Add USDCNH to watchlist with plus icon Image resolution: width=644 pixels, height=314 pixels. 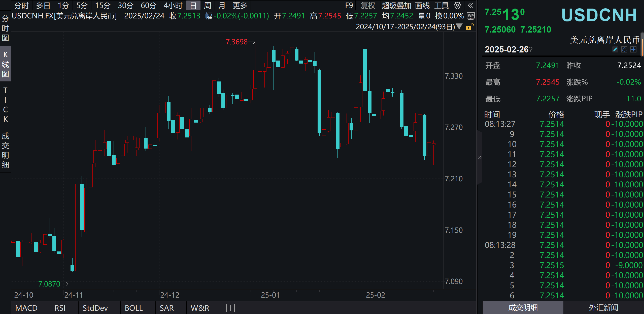click(x=633, y=50)
